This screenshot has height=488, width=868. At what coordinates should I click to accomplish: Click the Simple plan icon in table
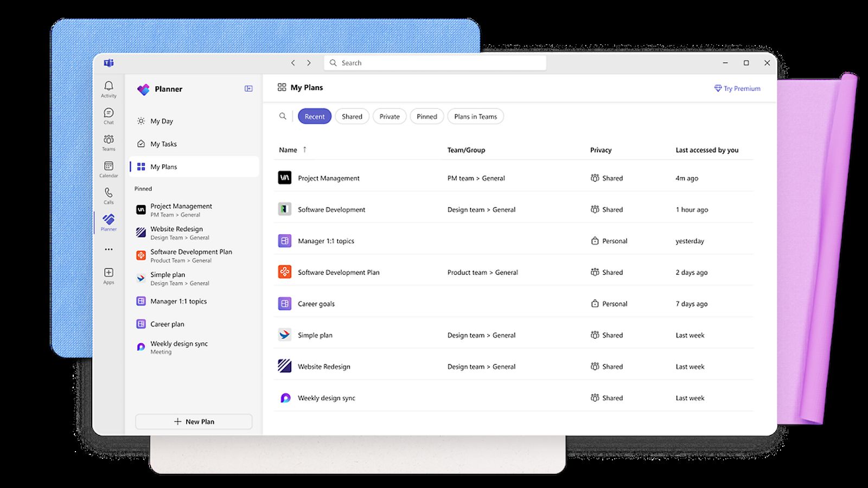tap(285, 335)
